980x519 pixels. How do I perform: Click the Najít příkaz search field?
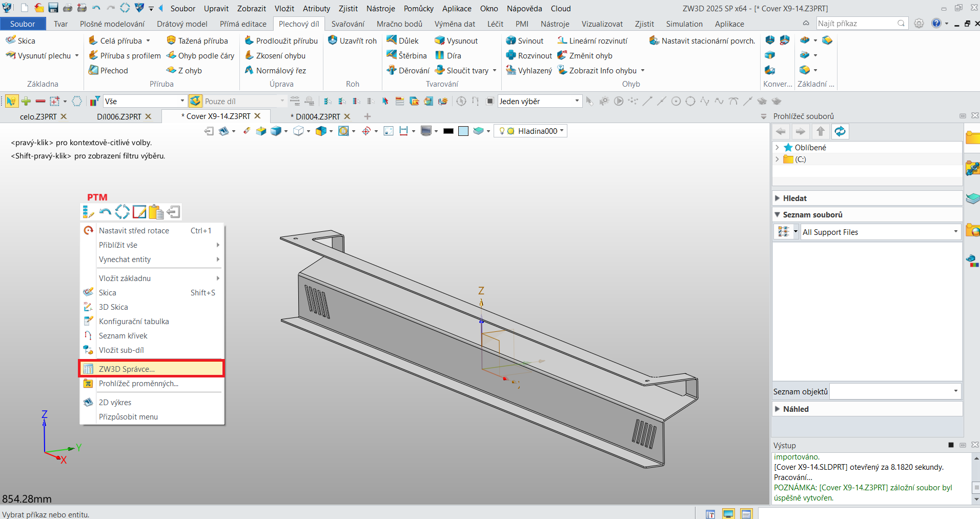[862, 24]
